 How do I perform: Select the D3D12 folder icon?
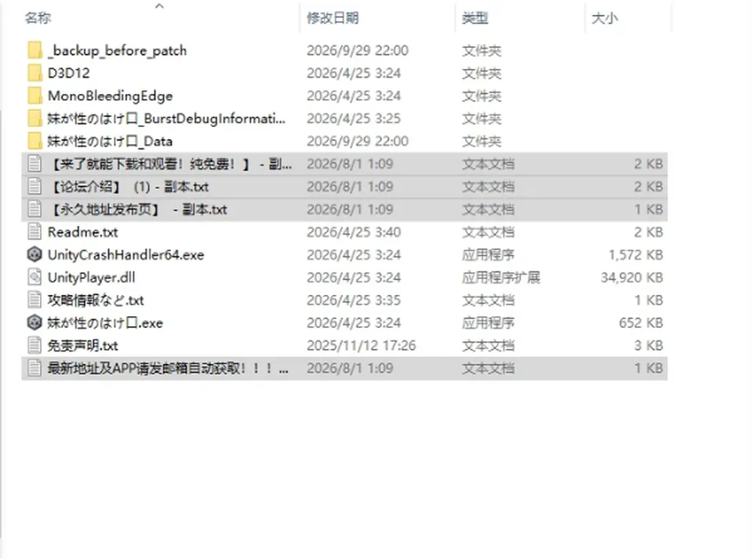35,73
